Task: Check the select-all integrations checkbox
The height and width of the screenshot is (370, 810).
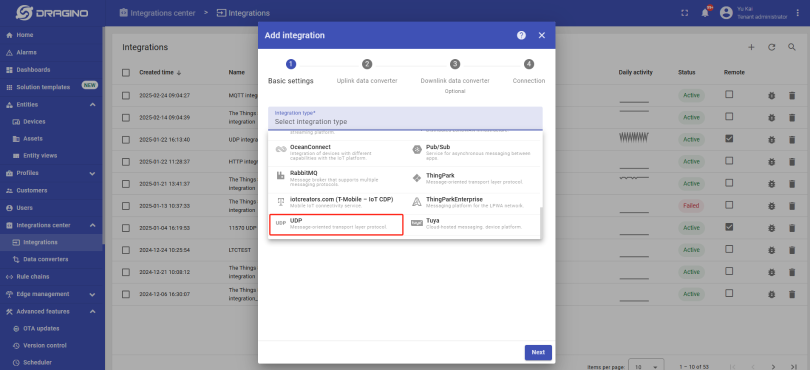Action: tap(126, 72)
